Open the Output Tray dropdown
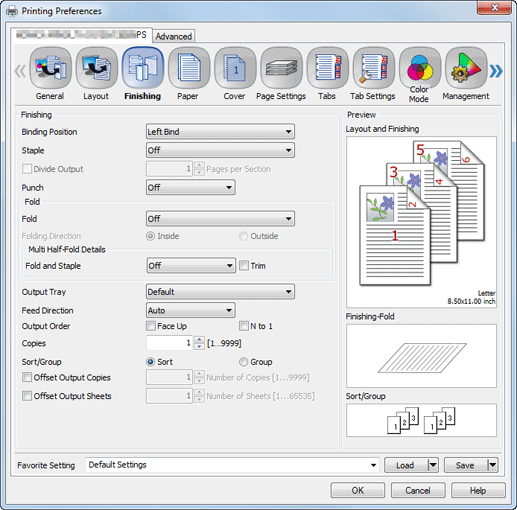517x510 pixels. (220, 292)
